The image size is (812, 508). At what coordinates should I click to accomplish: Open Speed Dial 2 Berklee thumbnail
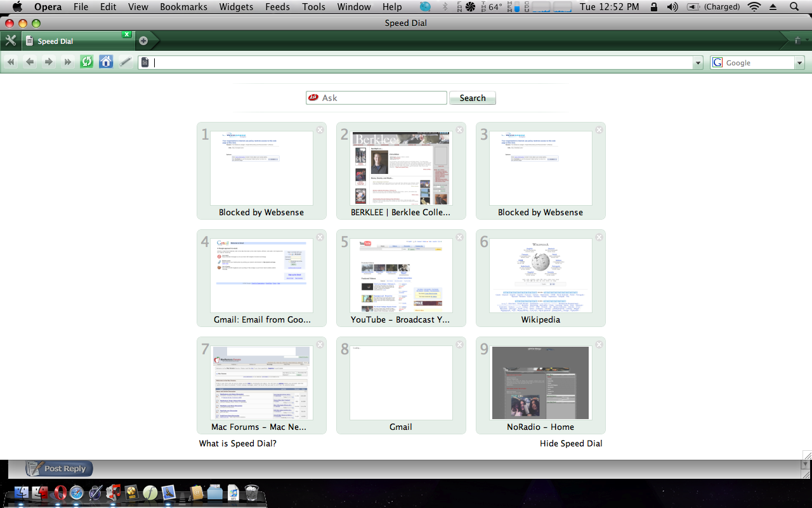coord(401,168)
